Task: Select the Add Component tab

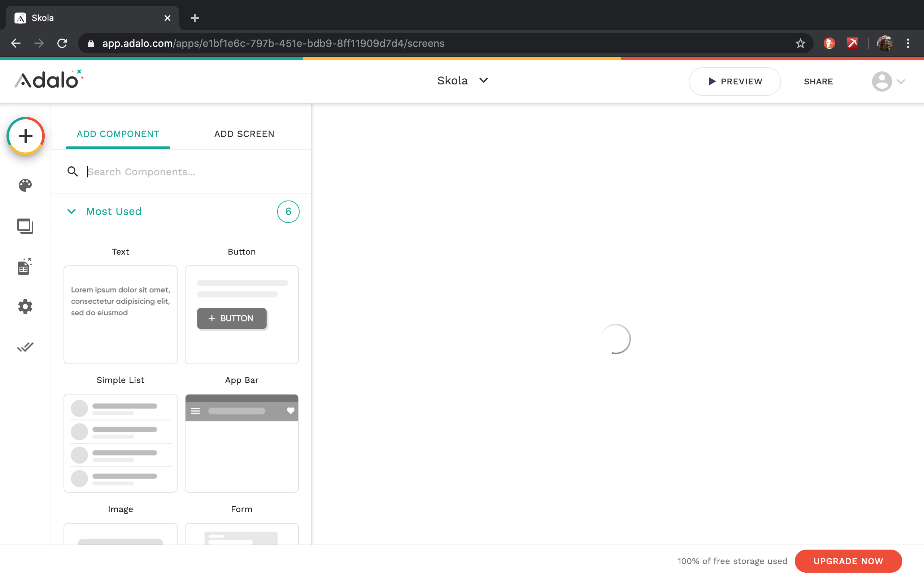Action: click(x=118, y=134)
